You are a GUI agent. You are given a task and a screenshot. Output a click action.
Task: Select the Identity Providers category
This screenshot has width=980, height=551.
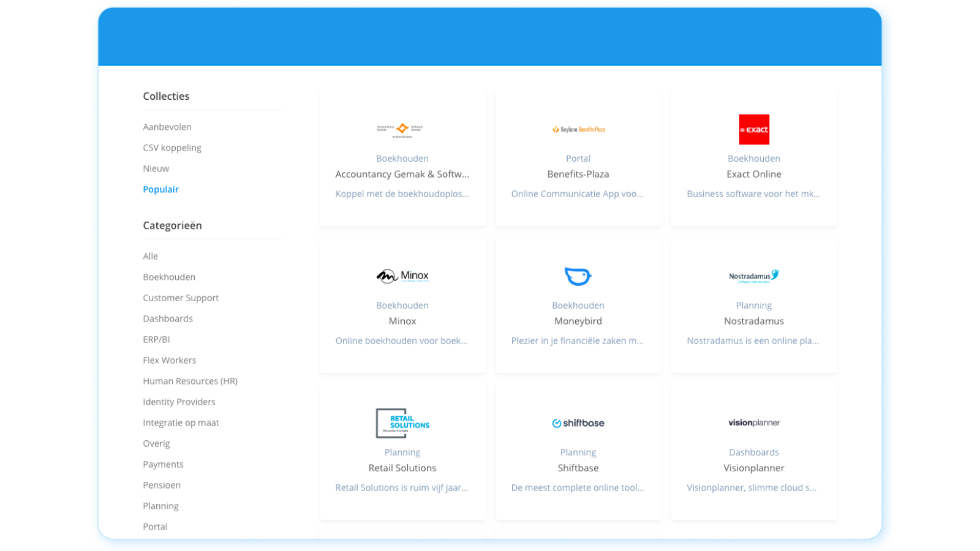[x=179, y=402]
